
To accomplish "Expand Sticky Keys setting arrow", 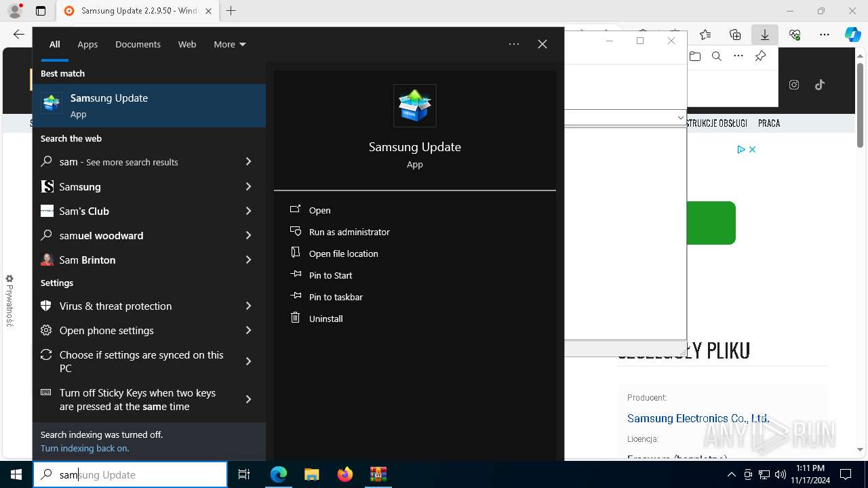I will tap(248, 399).
